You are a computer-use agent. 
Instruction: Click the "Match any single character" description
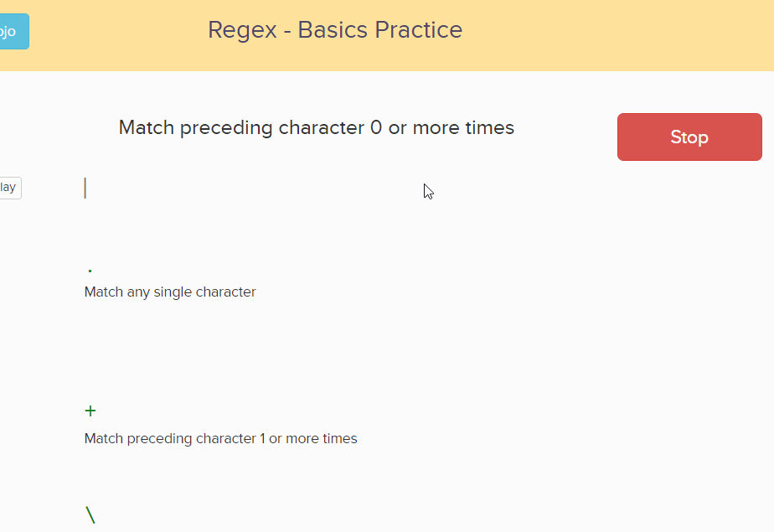coord(170,292)
